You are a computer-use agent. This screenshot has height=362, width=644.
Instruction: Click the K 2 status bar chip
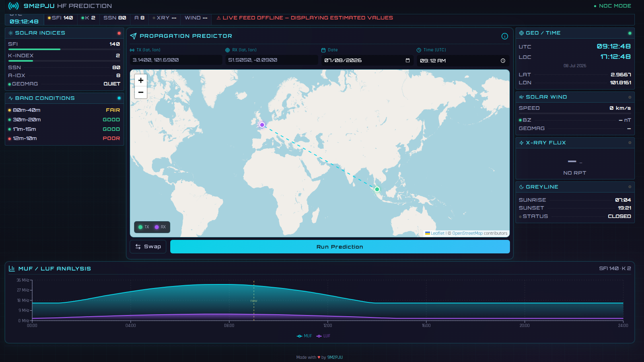click(x=88, y=18)
